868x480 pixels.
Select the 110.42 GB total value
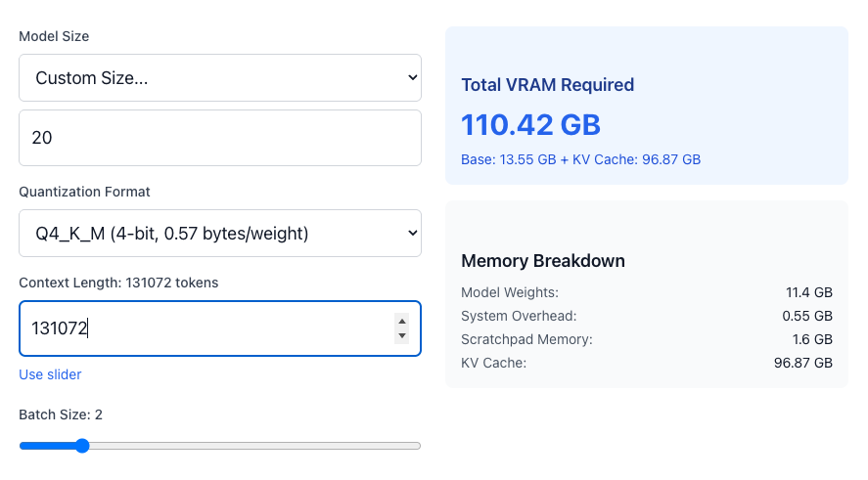(x=530, y=125)
